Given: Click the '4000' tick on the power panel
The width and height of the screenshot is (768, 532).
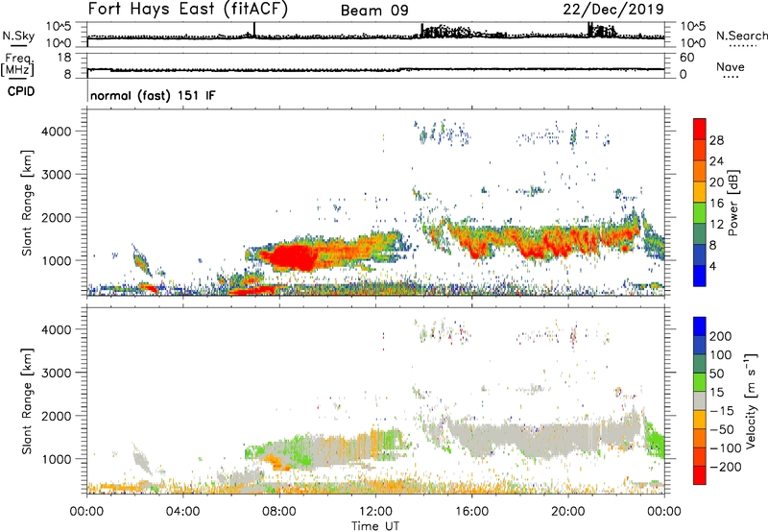Looking at the screenshot, I should 57,132.
